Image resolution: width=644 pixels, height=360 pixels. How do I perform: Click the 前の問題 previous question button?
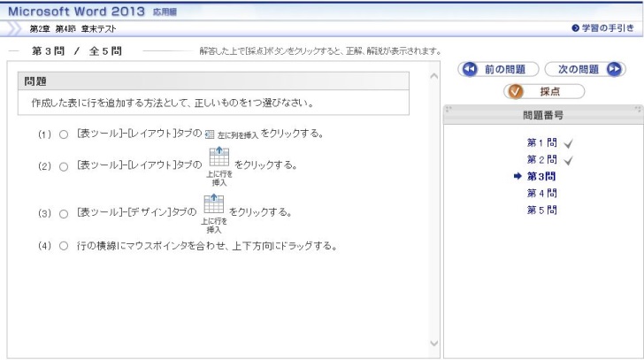tap(498, 69)
